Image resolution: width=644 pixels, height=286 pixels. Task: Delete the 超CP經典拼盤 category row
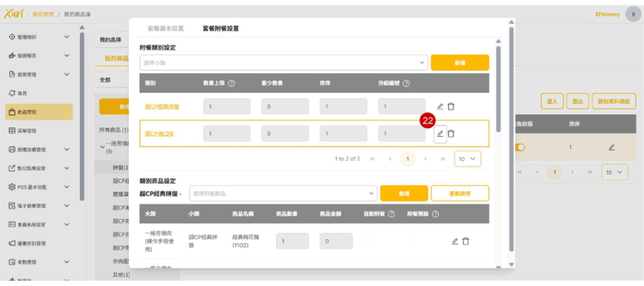451,106
